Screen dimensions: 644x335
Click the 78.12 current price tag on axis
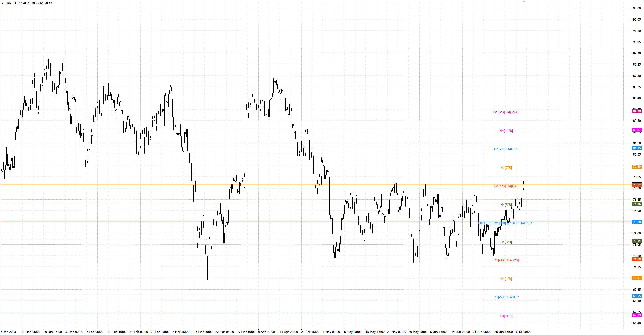(637, 185)
